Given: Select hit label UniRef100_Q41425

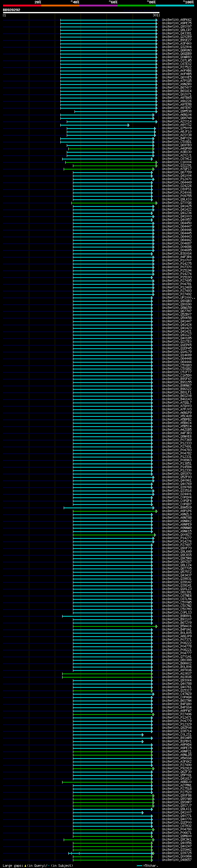Looking at the screenshot, I should 177,206.
